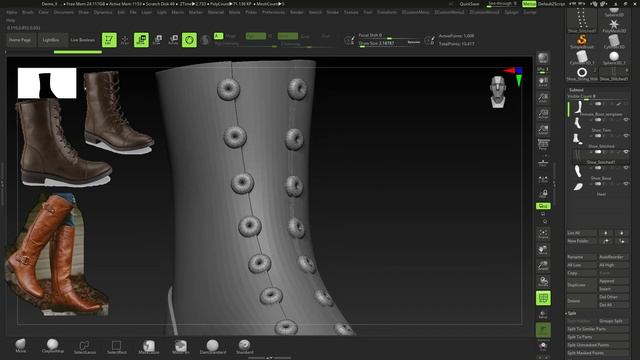Pick the SimpleBrush tool

(x=582, y=41)
